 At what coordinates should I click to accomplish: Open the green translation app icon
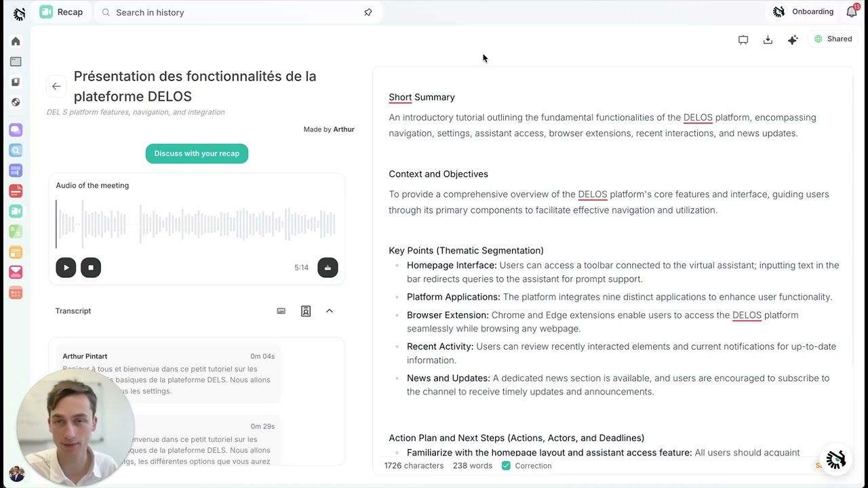(x=16, y=232)
